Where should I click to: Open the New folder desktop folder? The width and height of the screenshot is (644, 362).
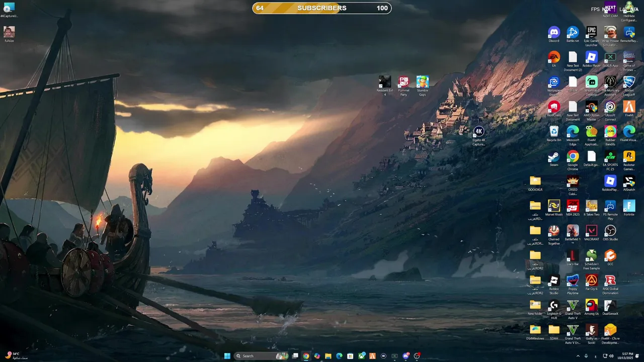(535, 308)
